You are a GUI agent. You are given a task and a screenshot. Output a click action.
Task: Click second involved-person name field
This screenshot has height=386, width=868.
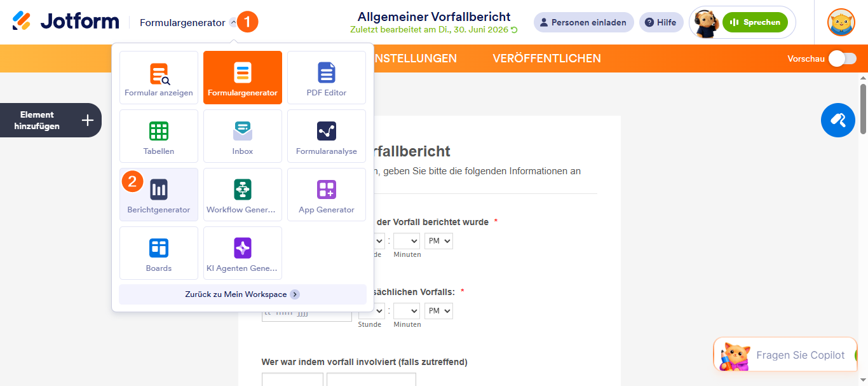pos(371,380)
